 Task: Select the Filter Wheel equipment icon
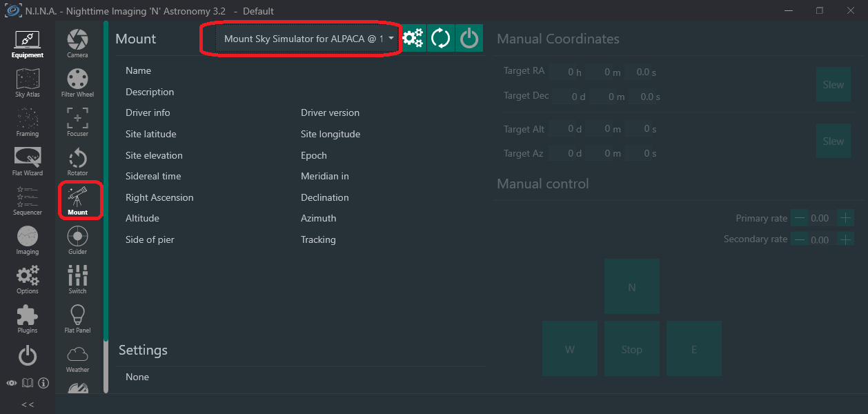click(77, 83)
